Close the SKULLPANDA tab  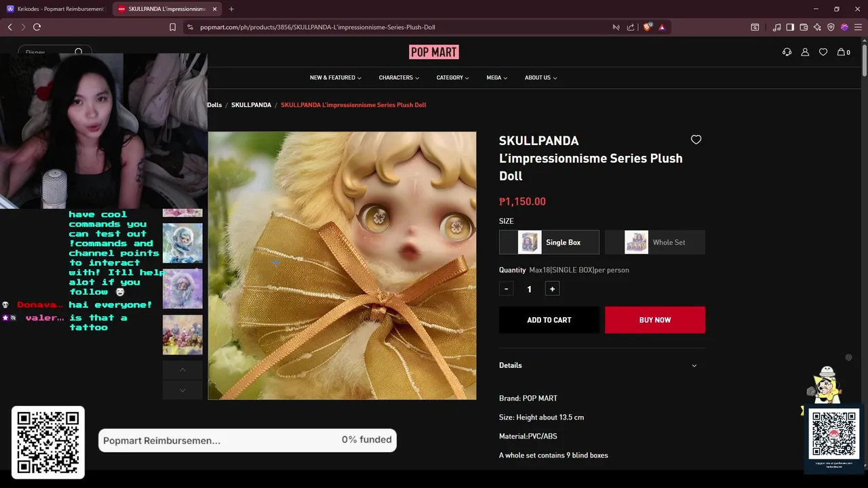[x=215, y=9]
